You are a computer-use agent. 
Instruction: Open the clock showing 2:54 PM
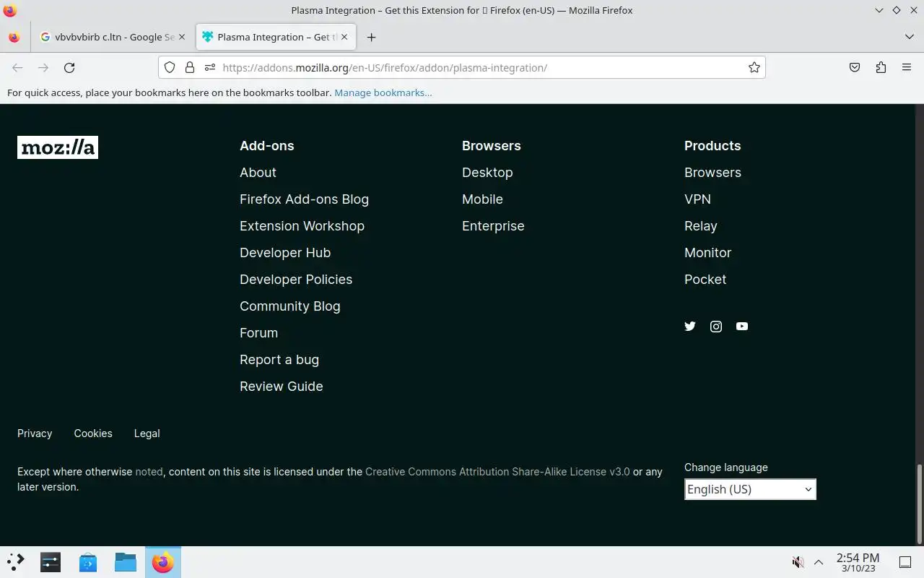[858, 562]
